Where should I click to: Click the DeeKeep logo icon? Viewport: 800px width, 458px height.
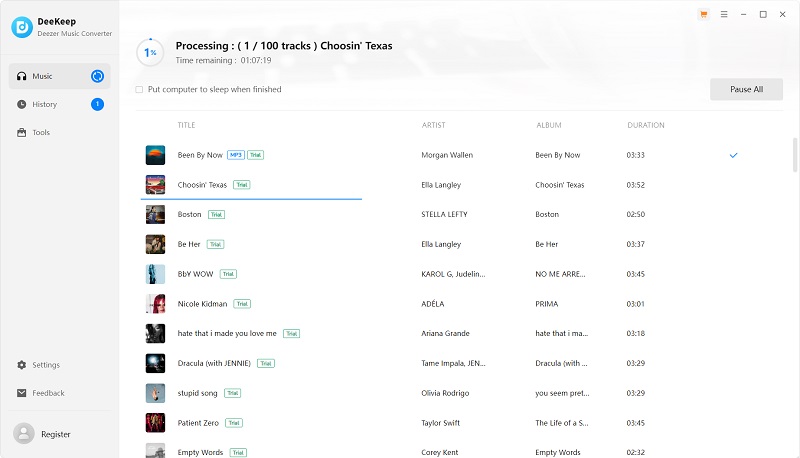point(22,27)
